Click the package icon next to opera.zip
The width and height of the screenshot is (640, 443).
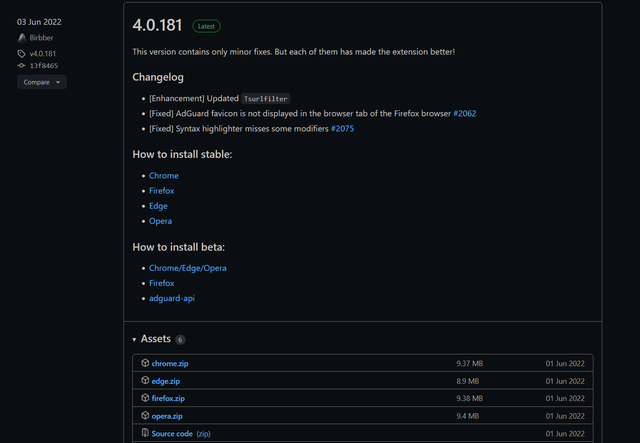(145, 415)
